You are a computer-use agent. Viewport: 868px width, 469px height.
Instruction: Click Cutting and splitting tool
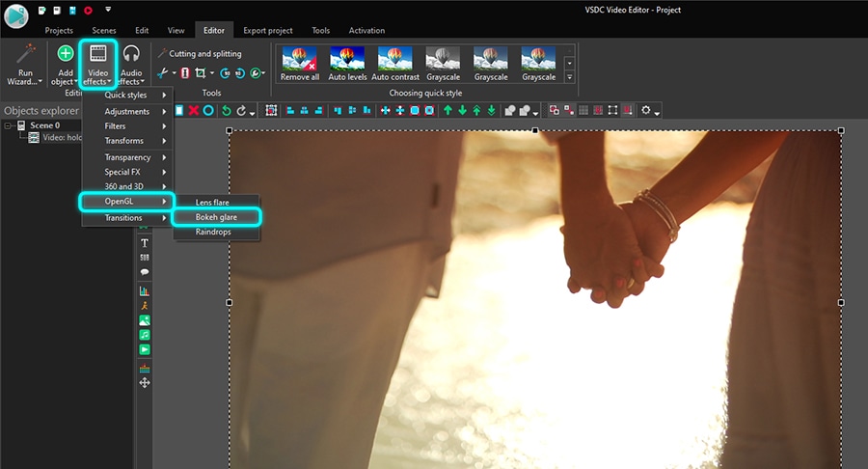[200, 54]
